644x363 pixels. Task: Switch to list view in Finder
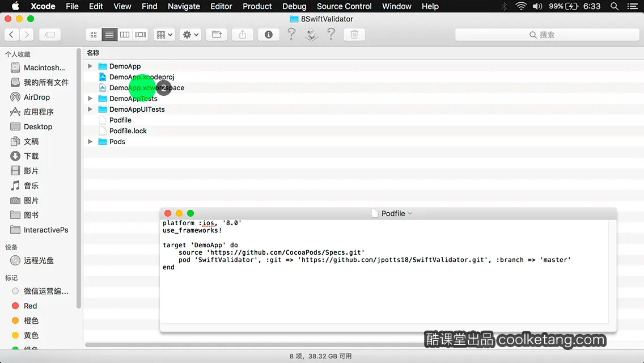pos(109,35)
